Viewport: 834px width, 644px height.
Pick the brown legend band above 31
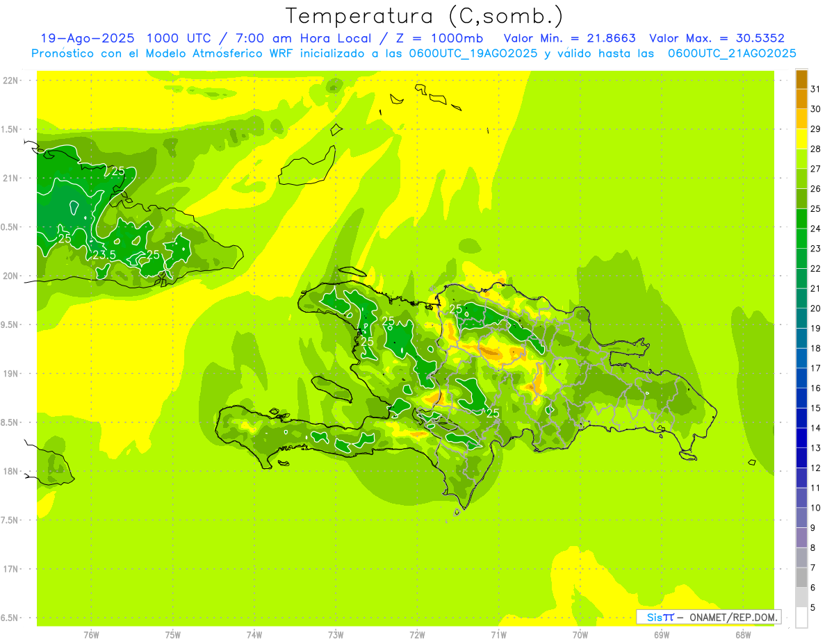[801, 79]
